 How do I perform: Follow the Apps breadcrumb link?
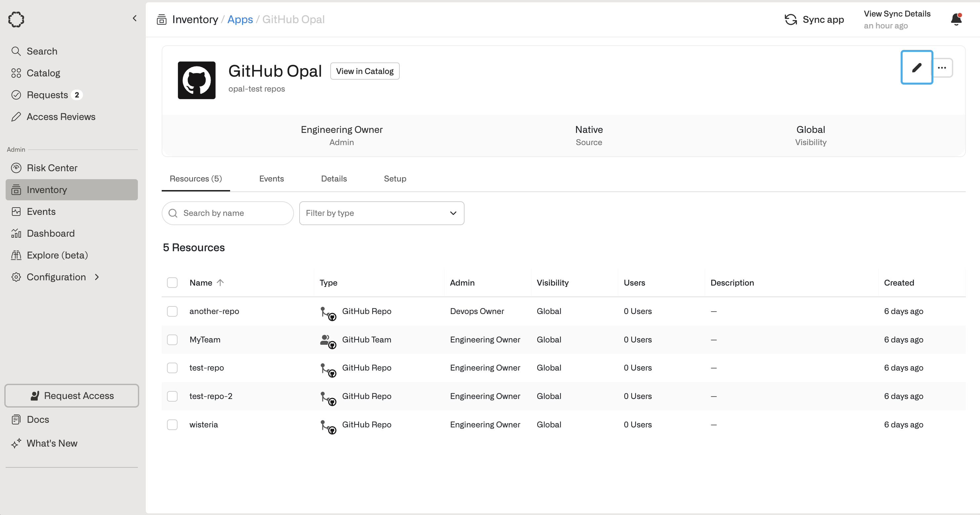(x=240, y=20)
